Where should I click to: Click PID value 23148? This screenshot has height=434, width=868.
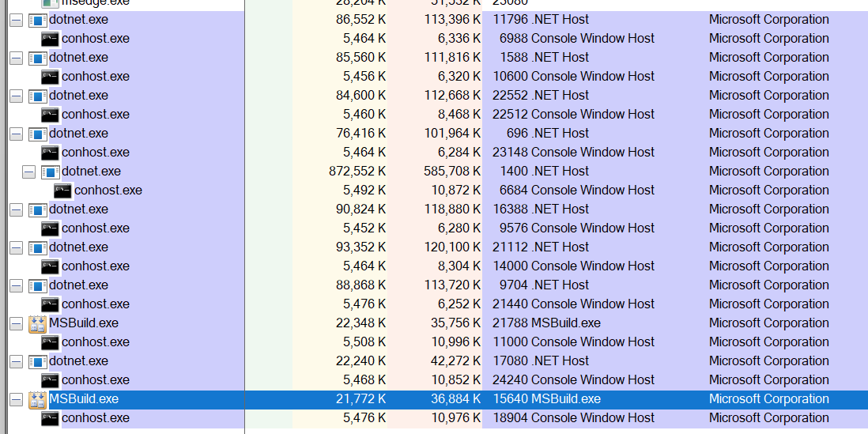pos(511,153)
